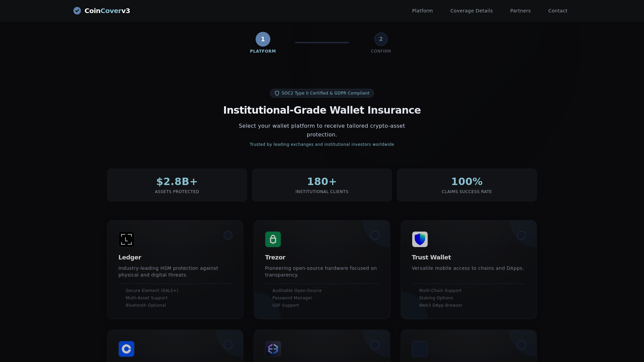Click the Trezor card title
Viewport: 644px width, 362px height.
tap(275, 257)
